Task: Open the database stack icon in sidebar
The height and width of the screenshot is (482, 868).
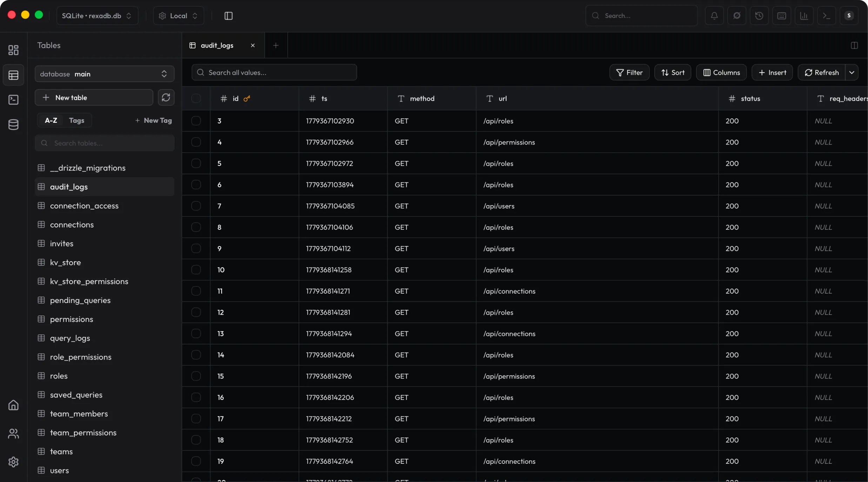Action: tap(13, 125)
